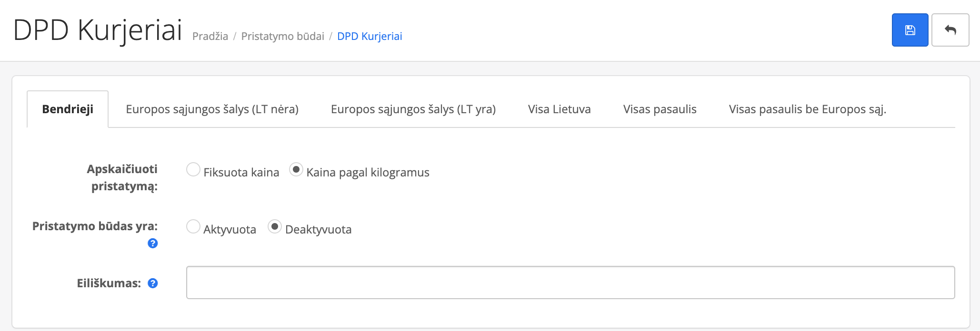Open Visas pasaulis be Europos saj. tab
The image size is (980, 331).
click(807, 109)
